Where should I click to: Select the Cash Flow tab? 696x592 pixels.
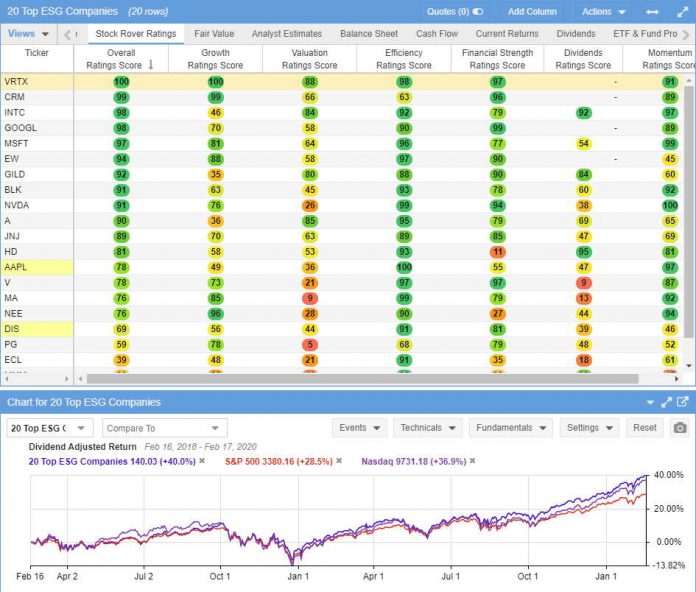[x=437, y=34]
